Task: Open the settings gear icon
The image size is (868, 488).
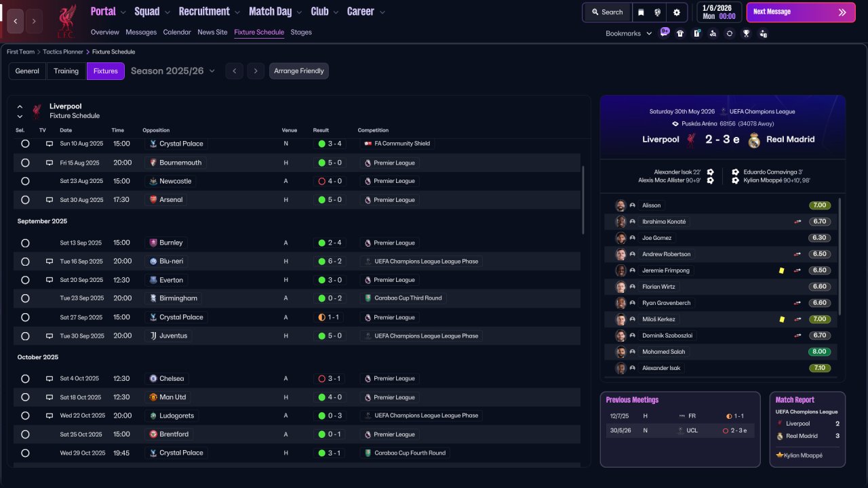Action: click(x=676, y=12)
